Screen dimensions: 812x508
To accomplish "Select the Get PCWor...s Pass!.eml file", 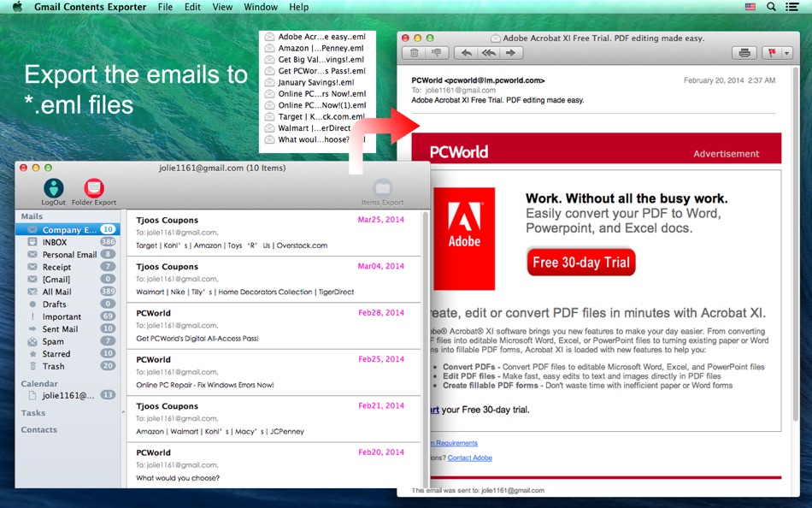I will [315, 71].
